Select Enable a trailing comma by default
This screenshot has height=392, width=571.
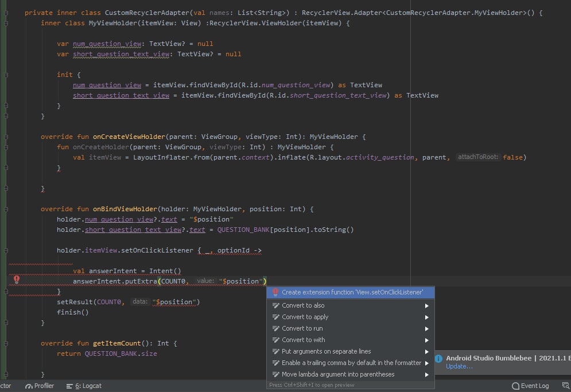[350, 363]
